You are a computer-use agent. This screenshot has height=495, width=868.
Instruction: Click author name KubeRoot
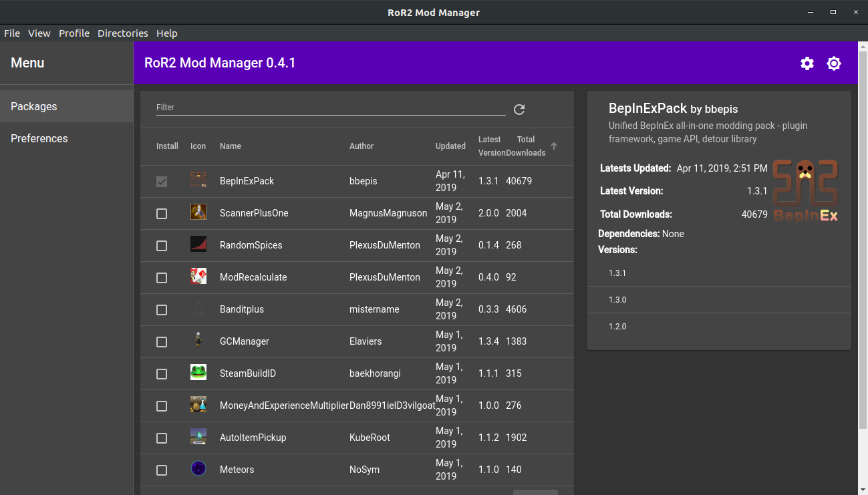[x=370, y=438]
